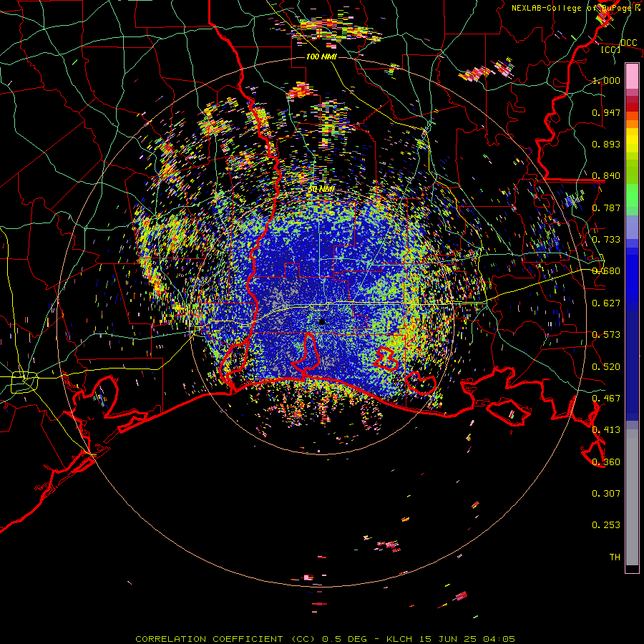
Task: Click the yellow city loop marker on the left
Action: pyautogui.click(x=24, y=381)
